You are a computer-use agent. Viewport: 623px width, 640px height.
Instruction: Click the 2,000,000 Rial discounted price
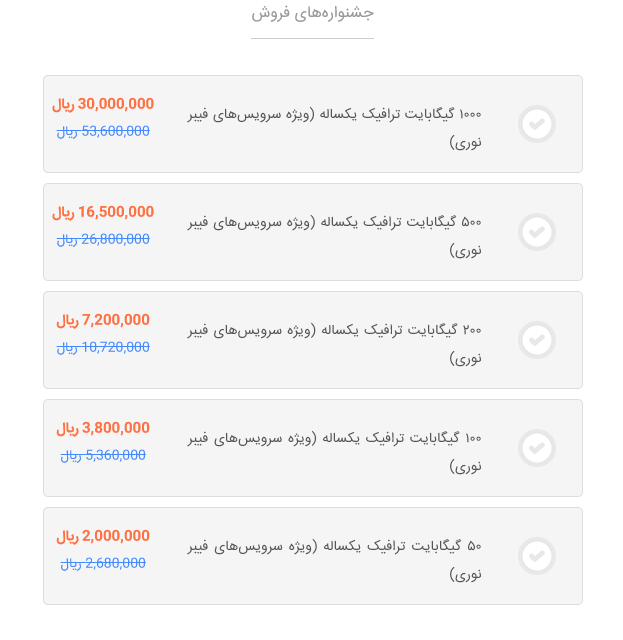(103, 536)
